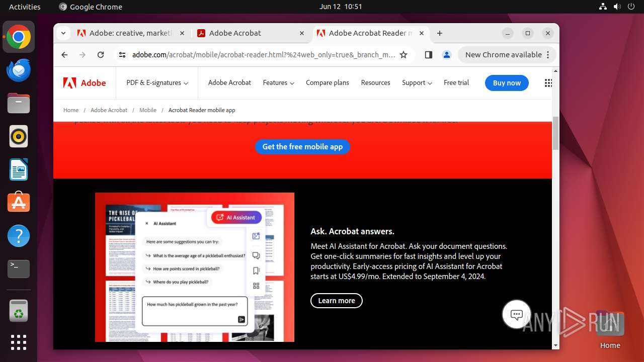Image resolution: width=644 pixels, height=362 pixels.
Task: Bookmark this page with the star icon
Action: [x=404, y=55]
